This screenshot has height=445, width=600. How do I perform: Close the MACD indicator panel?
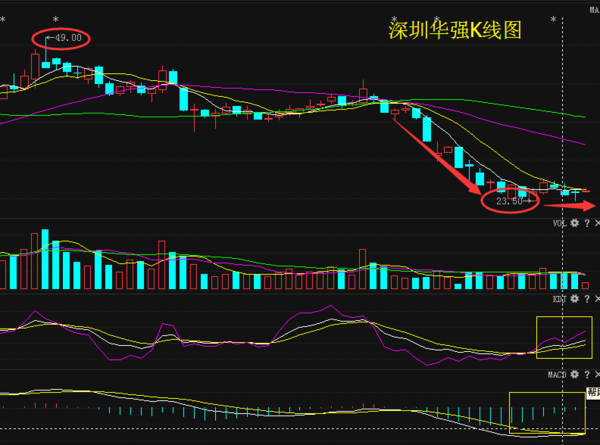coord(597,375)
